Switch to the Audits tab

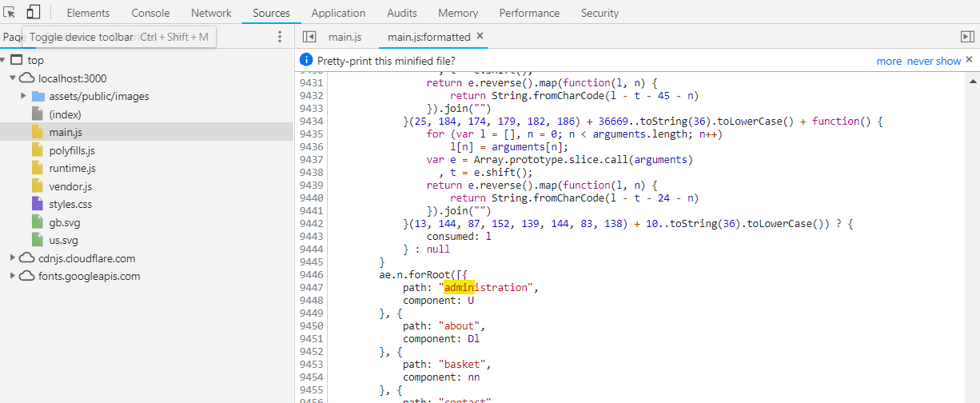pyautogui.click(x=401, y=13)
